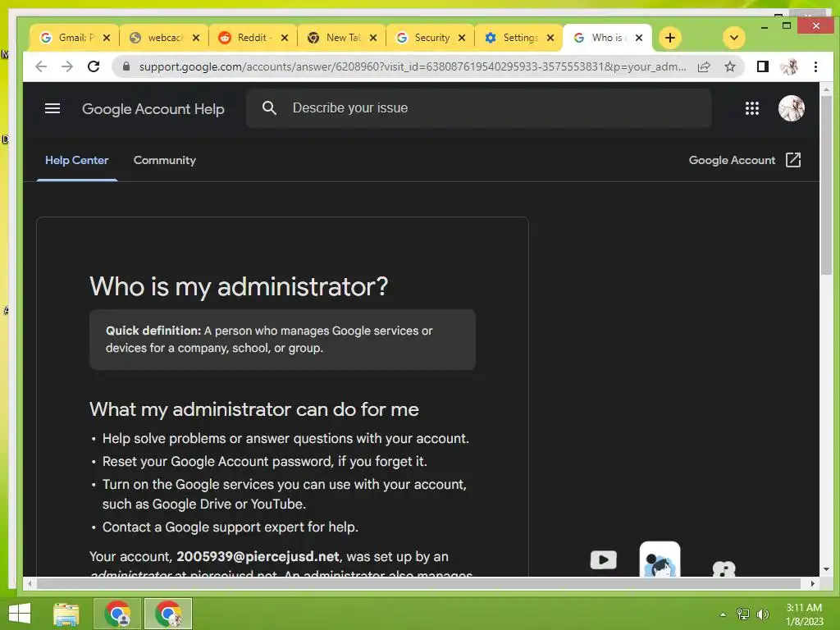The width and height of the screenshot is (840, 630).
Task: View site information lock icon
Action: point(126,66)
